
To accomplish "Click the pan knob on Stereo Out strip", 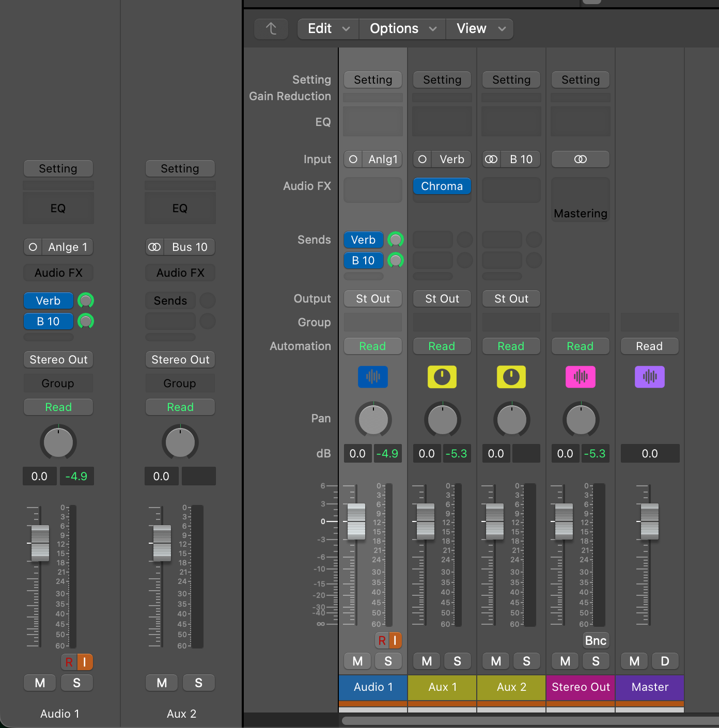I will pyautogui.click(x=581, y=420).
